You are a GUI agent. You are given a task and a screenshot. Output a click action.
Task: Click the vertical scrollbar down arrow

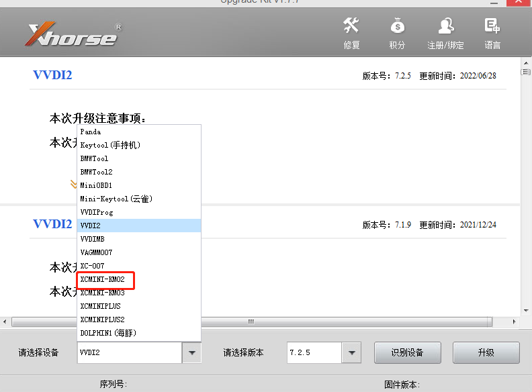tap(526, 311)
